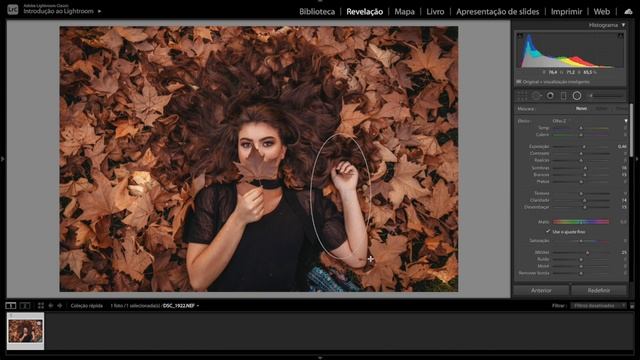Collapse the right panel arrow

637,159
